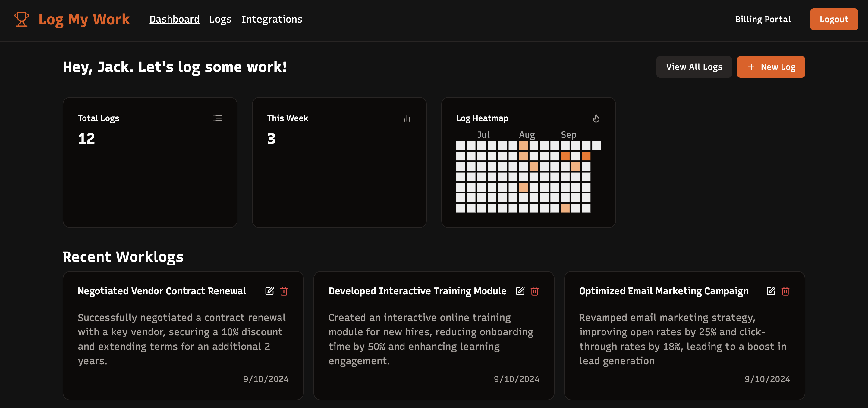Click the Aug heatmap month label
Image resolution: width=868 pixels, height=408 pixels.
click(x=527, y=135)
